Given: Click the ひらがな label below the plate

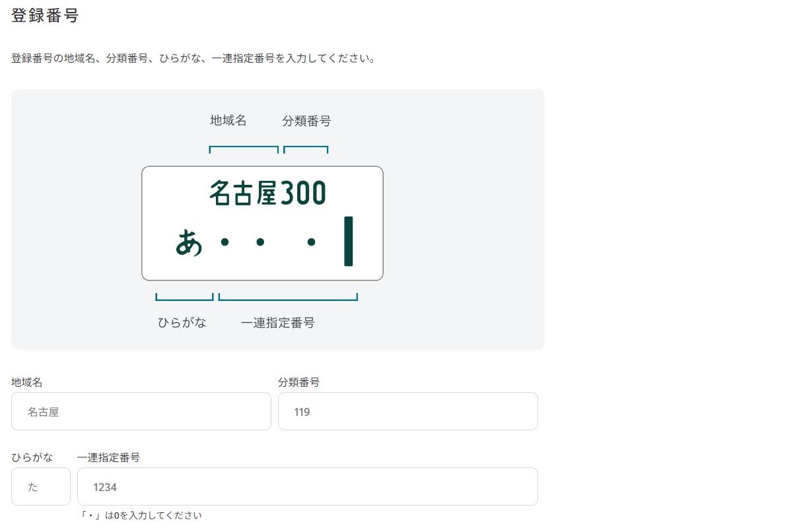Looking at the screenshot, I should (182, 323).
